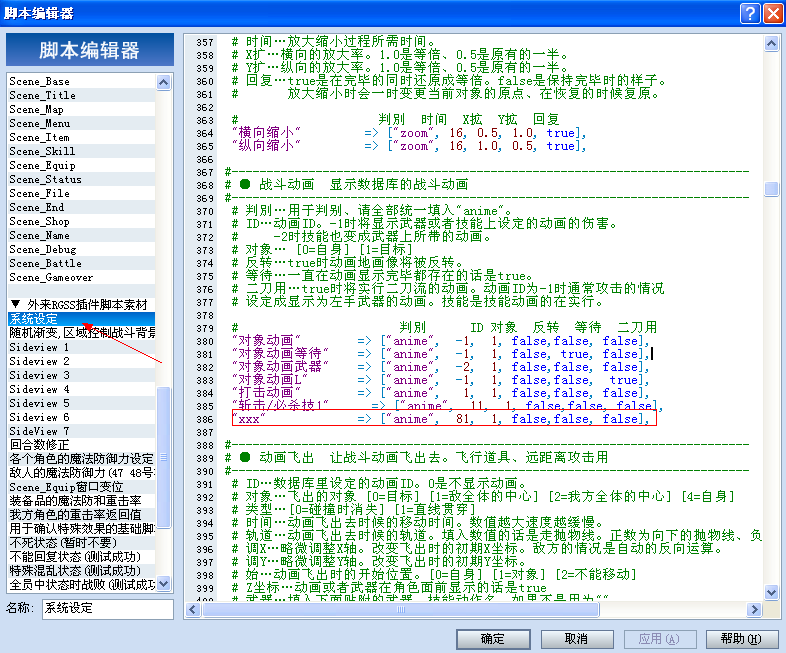Select Sideview 3 script
The width and height of the screenshot is (786, 653).
[82, 375]
